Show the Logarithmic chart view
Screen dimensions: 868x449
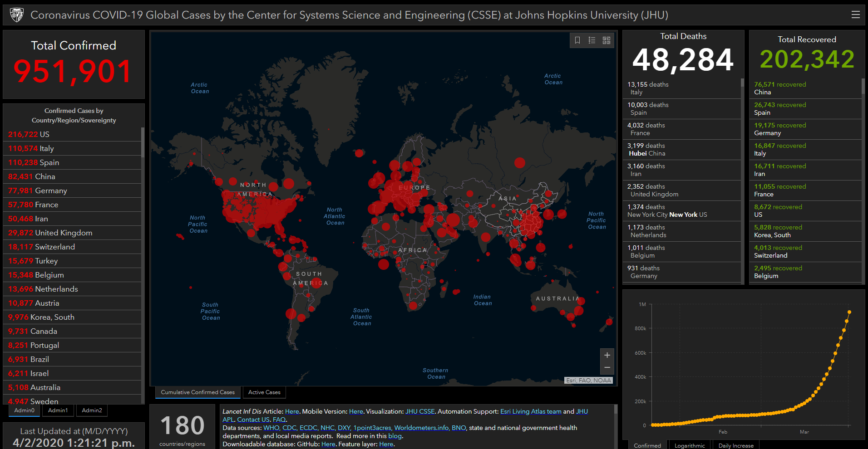tap(690, 445)
